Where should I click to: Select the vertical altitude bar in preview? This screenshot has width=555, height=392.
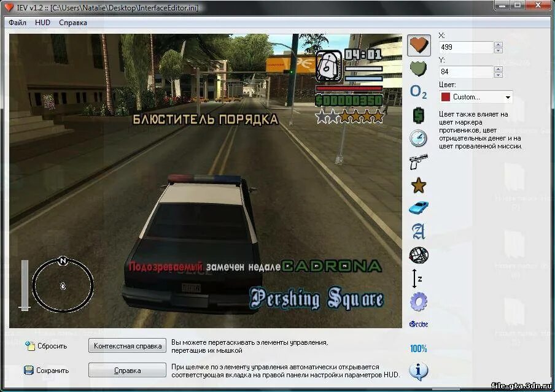(x=25, y=285)
